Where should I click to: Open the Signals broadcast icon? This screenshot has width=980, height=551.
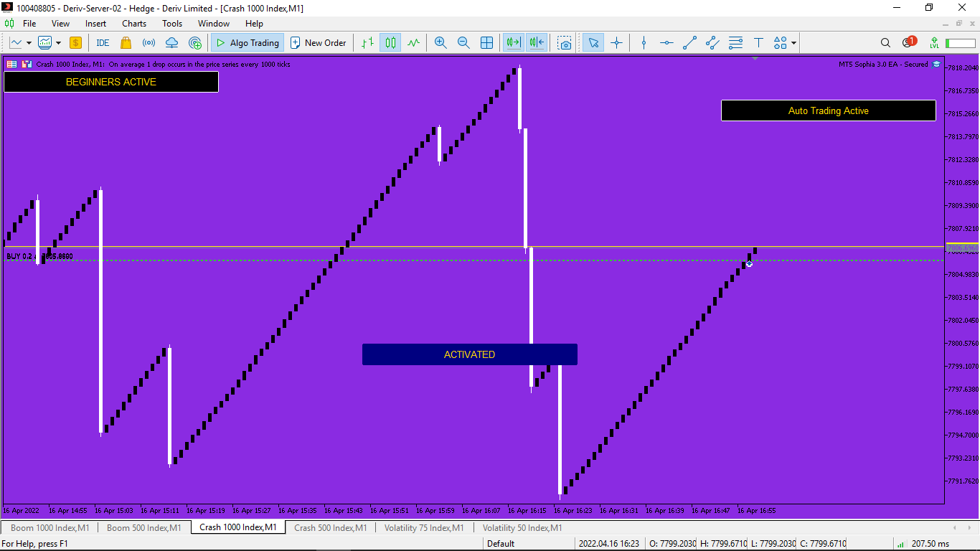[149, 43]
